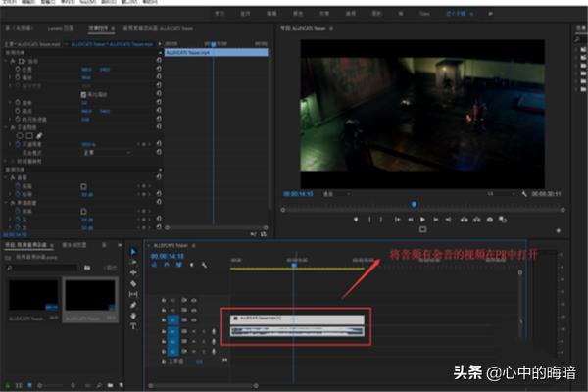Create an ellipse mask under Opacity

pos(20,136)
